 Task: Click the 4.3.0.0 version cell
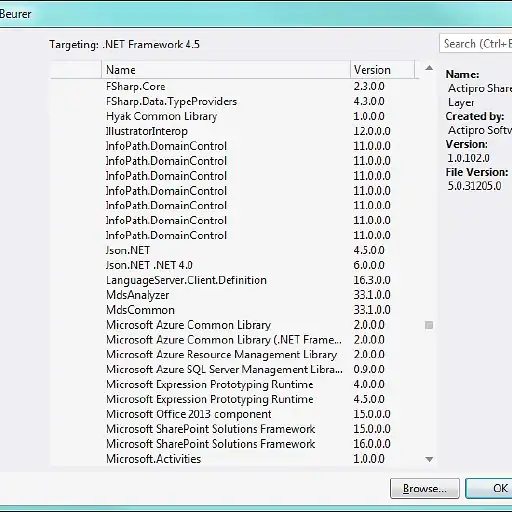point(369,101)
